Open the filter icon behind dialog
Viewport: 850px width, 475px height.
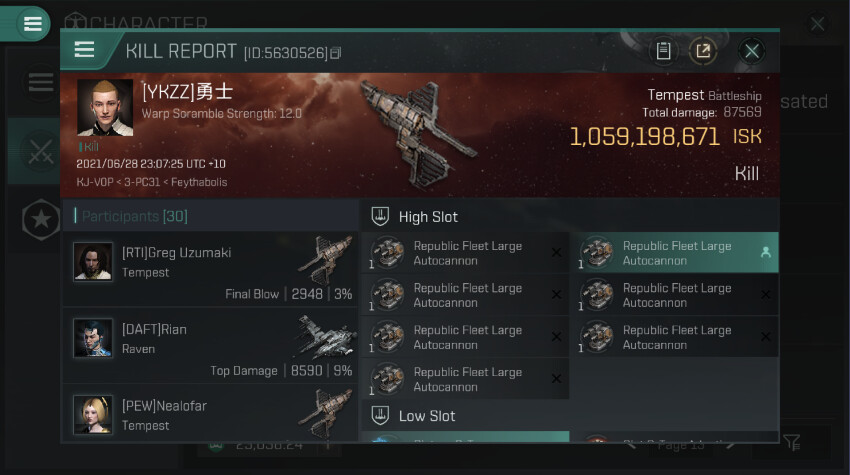[x=793, y=442]
